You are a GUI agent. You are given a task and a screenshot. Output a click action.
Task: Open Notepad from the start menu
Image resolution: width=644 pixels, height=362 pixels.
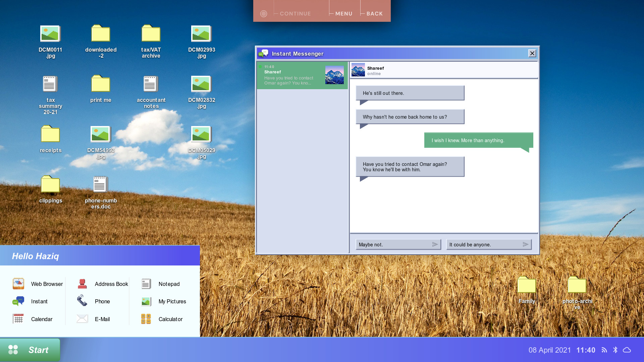click(x=169, y=284)
